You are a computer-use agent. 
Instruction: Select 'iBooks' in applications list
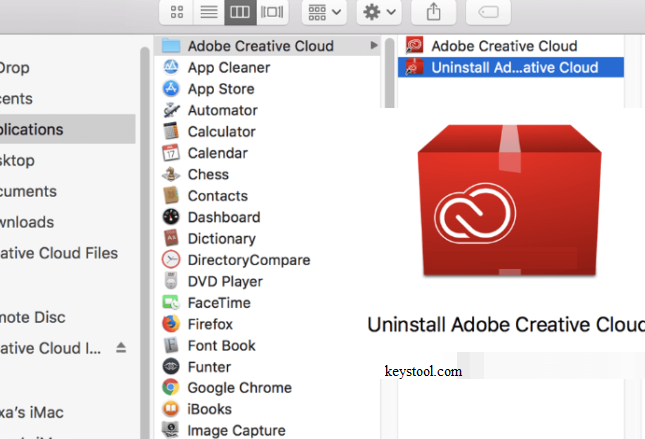coord(210,409)
